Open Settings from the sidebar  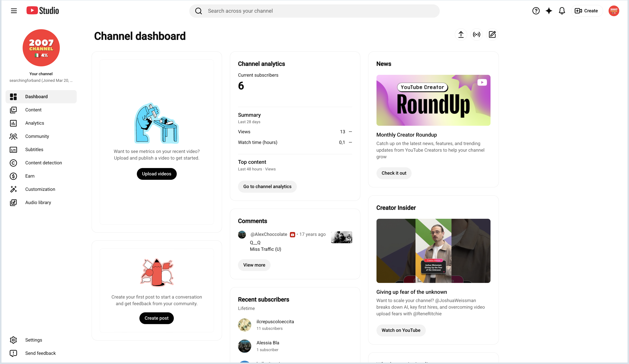pos(41,340)
